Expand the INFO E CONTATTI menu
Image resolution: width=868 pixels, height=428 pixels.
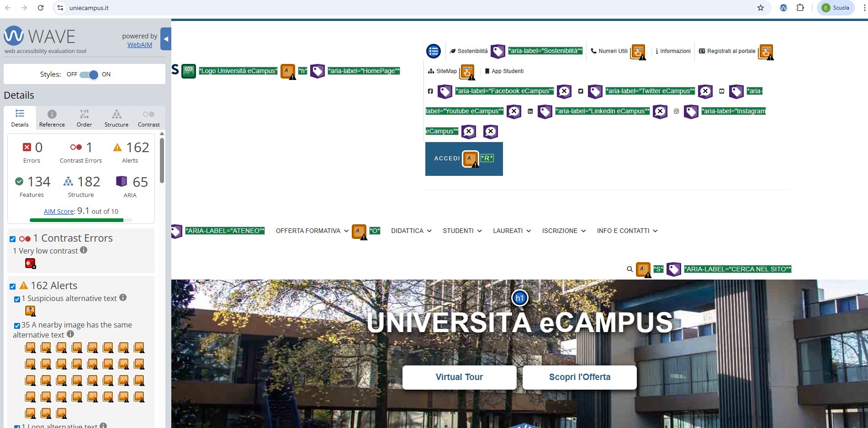pos(628,231)
